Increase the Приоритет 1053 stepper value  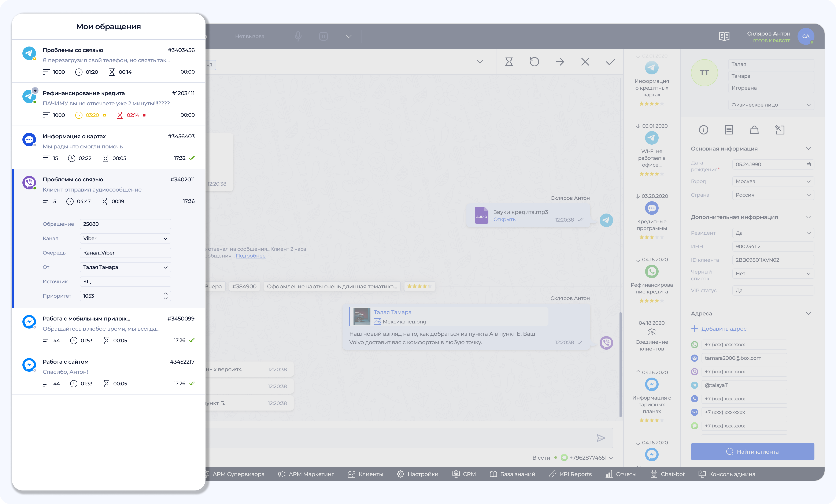tap(165, 293)
